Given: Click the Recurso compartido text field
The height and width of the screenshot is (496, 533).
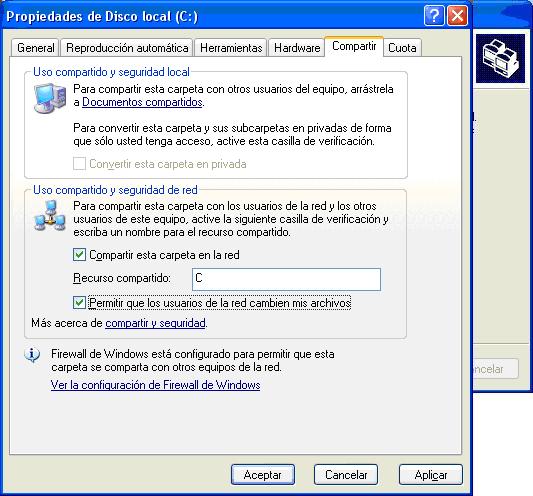Looking at the screenshot, I should tap(286, 279).
